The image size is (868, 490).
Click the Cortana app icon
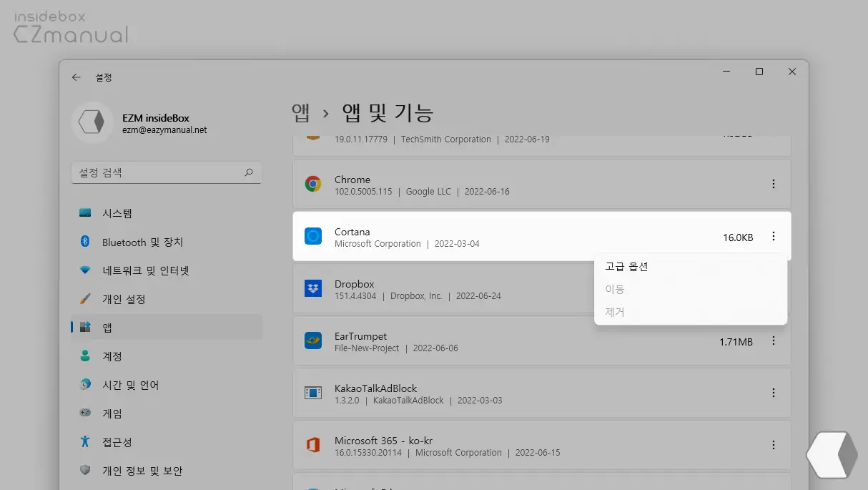(313, 236)
